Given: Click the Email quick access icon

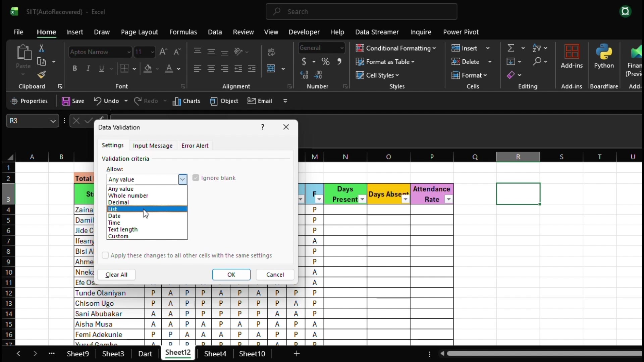Looking at the screenshot, I should [260, 101].
